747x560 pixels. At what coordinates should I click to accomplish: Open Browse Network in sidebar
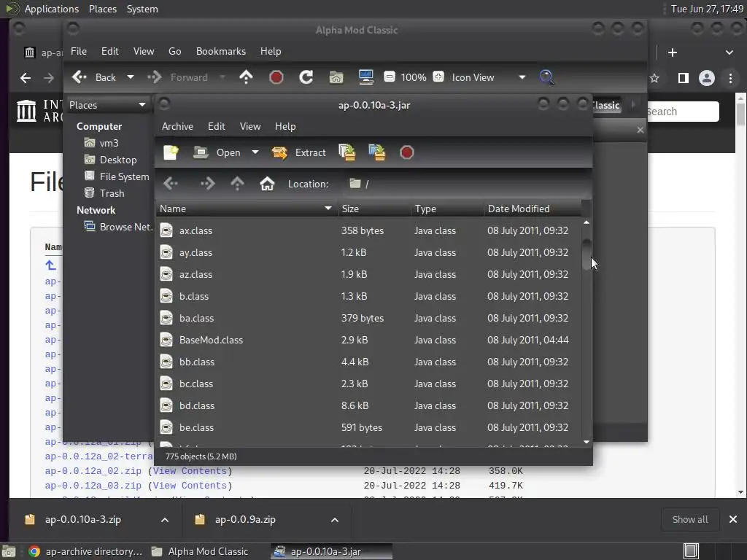point(118,227)
